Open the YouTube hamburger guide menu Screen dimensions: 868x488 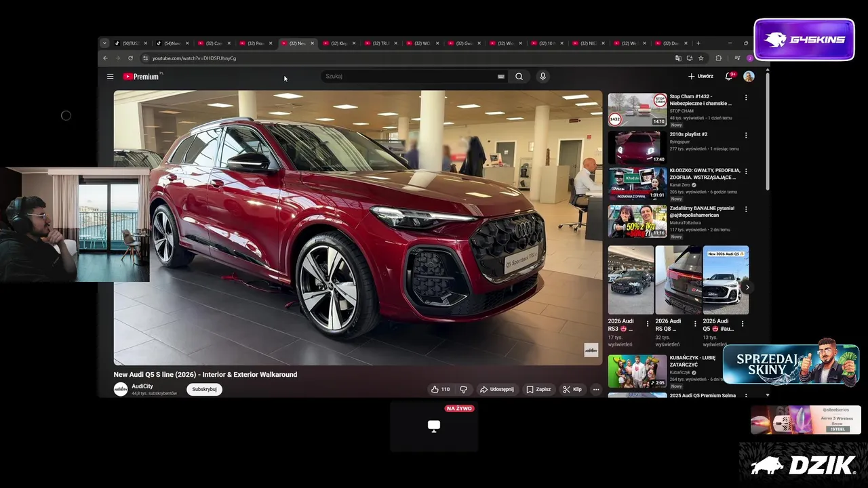pyautogui.click(x=110, y=77)
